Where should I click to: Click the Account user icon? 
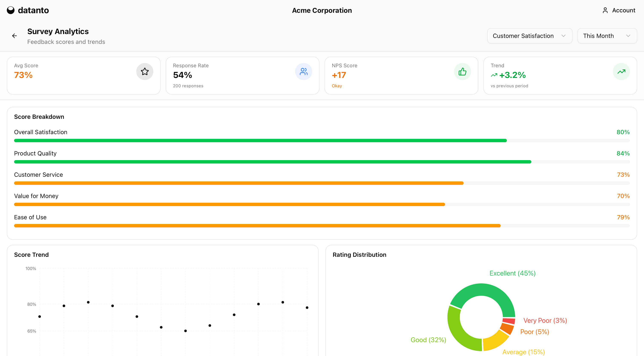click(605, 10)
